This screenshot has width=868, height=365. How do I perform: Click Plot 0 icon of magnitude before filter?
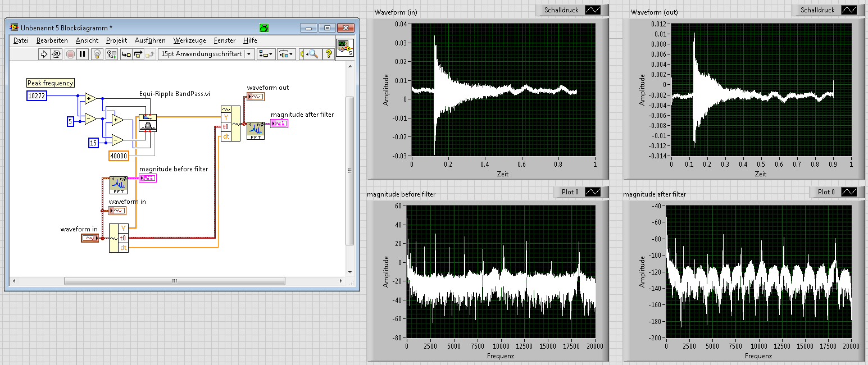tap(592, 191)
